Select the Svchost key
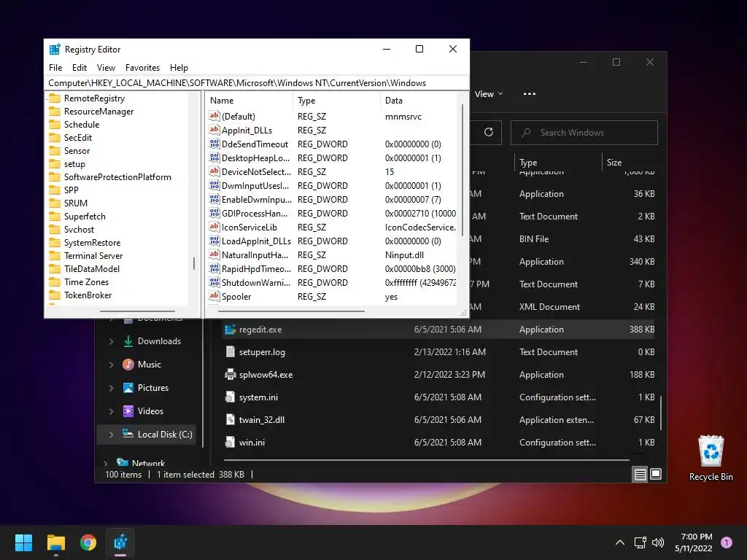 [79, 230]
